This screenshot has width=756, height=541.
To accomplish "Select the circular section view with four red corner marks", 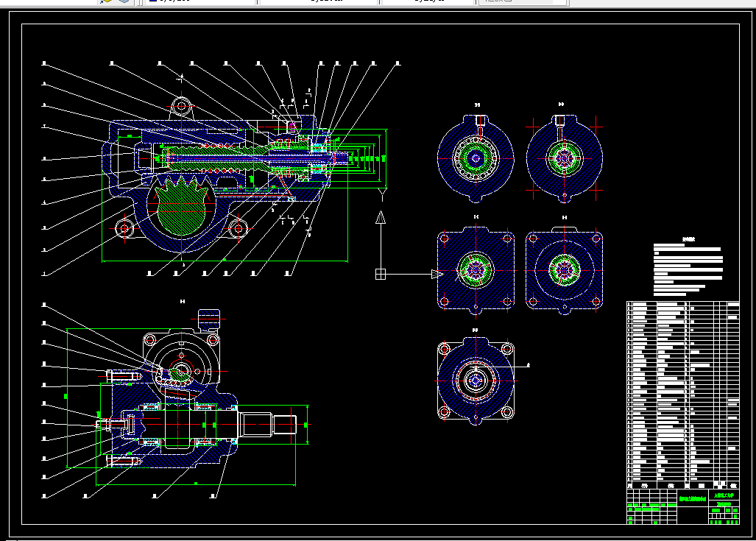I will [x=564, y=158].
